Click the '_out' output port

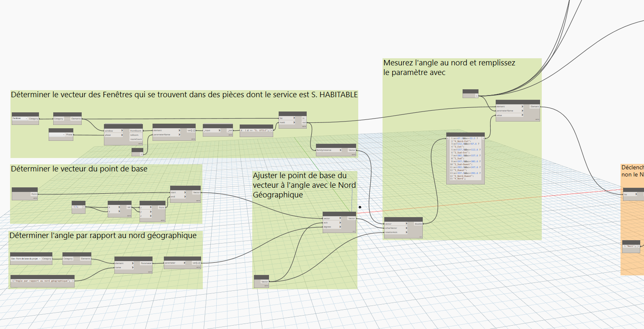pos(230,130)
